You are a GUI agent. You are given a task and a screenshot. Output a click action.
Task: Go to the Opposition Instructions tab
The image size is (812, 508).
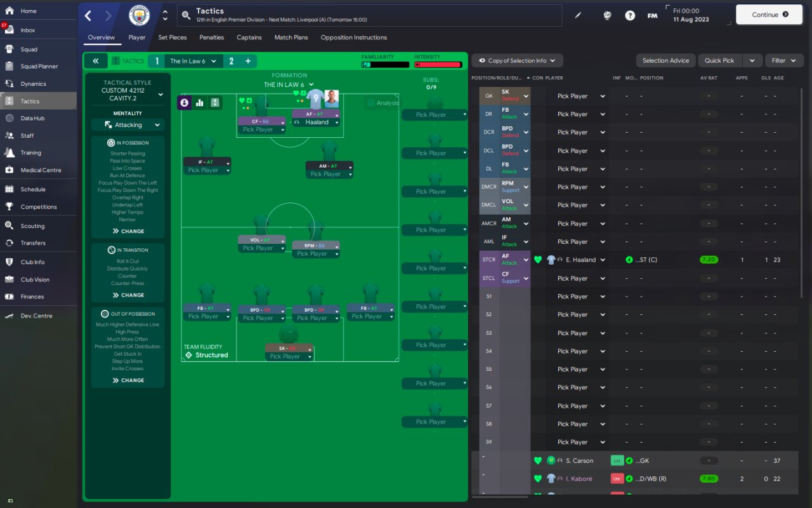coord(353,37)
